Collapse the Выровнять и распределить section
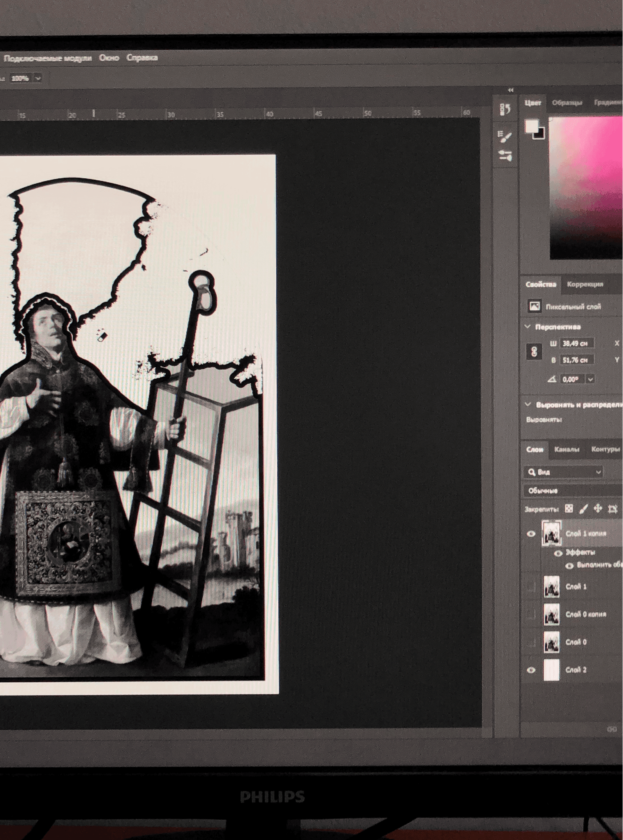This screenshot has width=623, height=840. click(528, 404)
